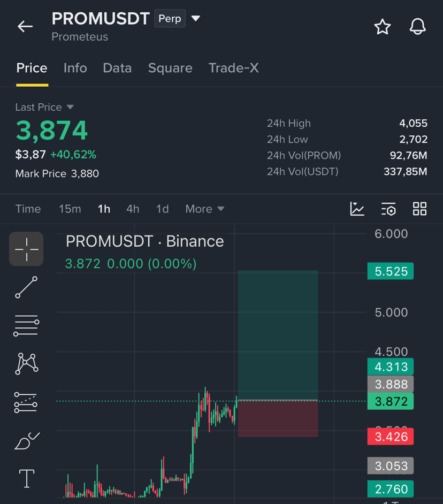Open the grid layout icon
443x504 pixels.
[419, 209]
